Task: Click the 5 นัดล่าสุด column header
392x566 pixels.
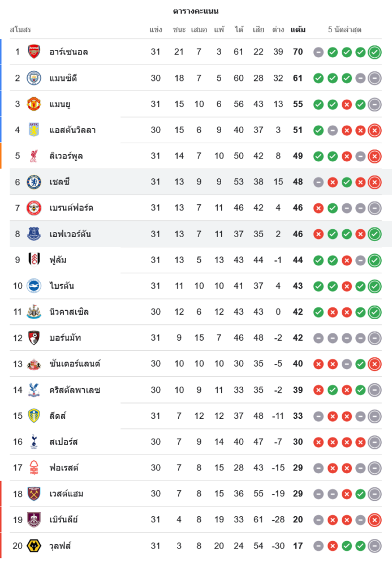Action: point(344,29)
